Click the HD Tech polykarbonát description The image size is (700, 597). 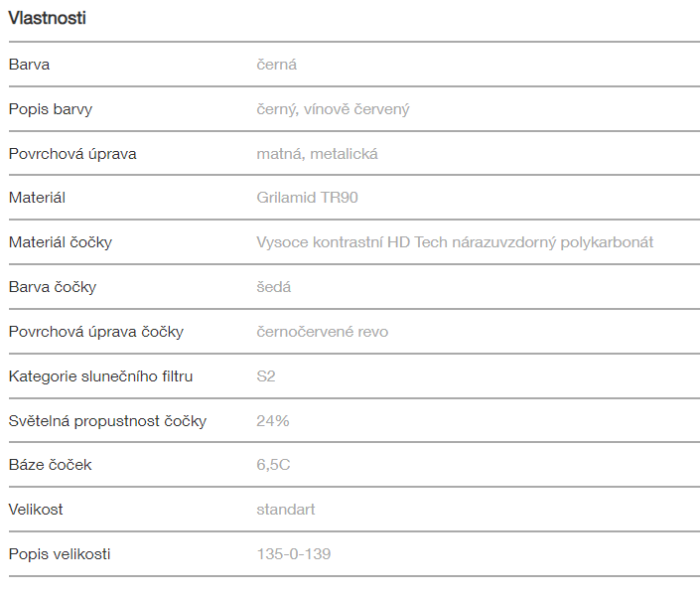click(455, 242)
